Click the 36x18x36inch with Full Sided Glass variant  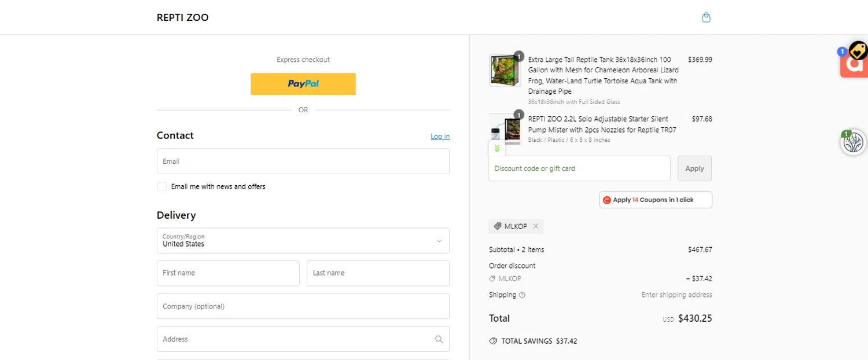574,102
